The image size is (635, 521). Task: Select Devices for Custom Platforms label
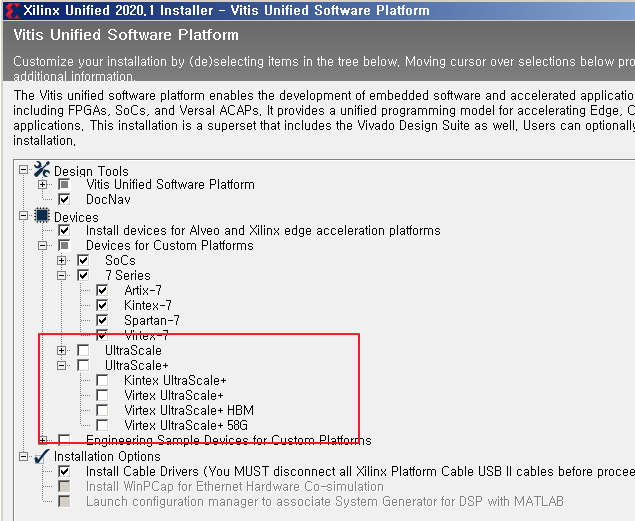[x=170, y=246]
